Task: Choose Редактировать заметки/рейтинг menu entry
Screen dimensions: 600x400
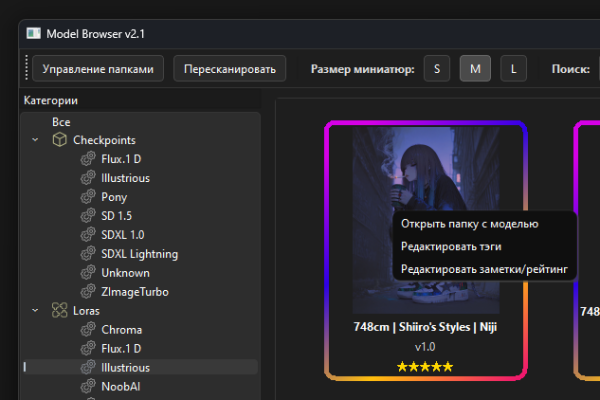Action: (484, 269)
